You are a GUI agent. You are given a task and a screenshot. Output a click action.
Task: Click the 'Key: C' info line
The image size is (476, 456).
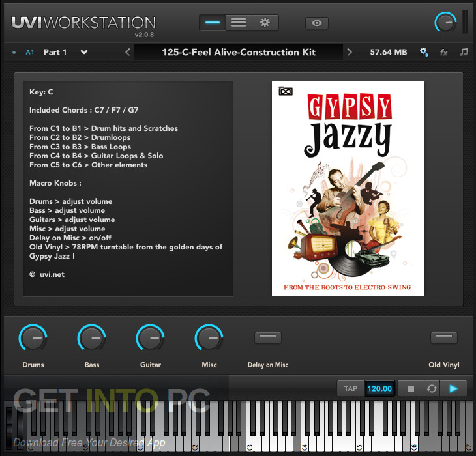[x=41, y=92]
